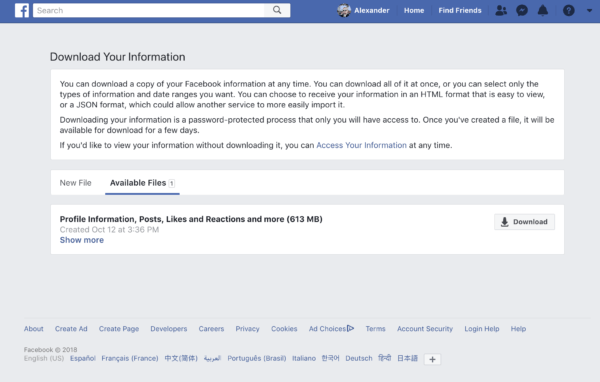Screen dimensions: 600x382
Task: Open the Developers footer link
Action: pyautogui.click(x=169, y=329)
